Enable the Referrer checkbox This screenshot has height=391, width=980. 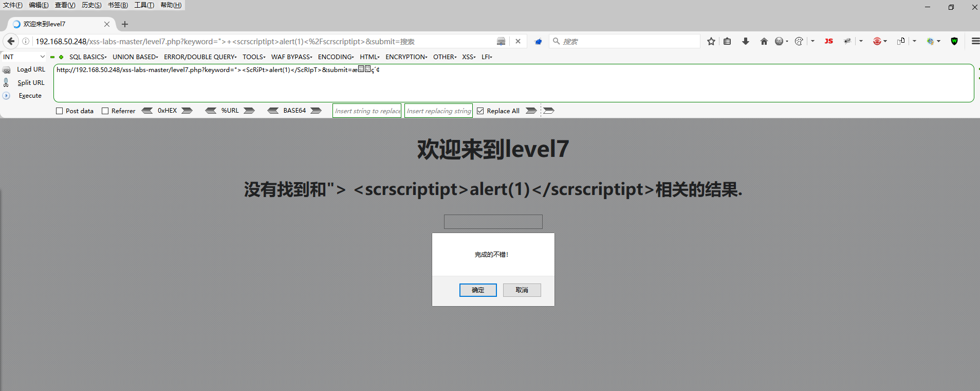point(105,111)
